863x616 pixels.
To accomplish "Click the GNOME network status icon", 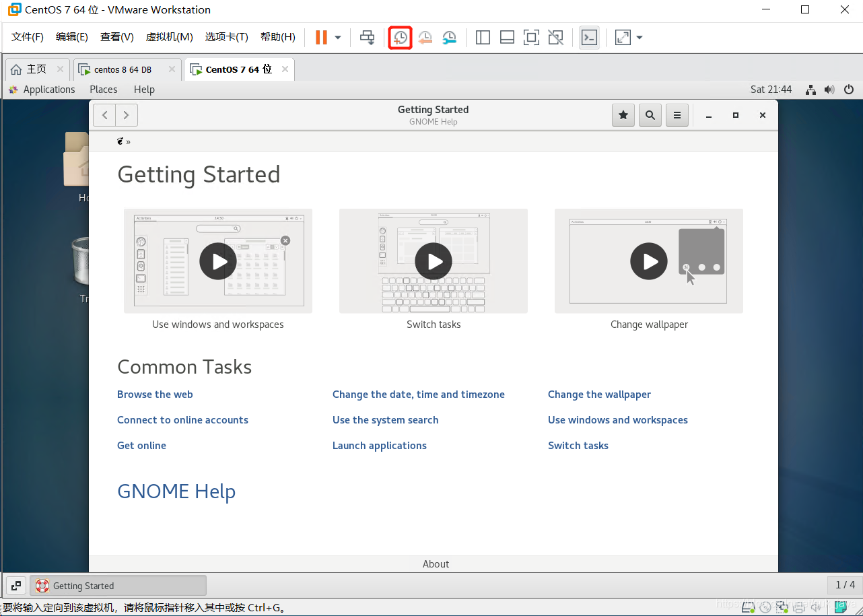I will point(810,90).
